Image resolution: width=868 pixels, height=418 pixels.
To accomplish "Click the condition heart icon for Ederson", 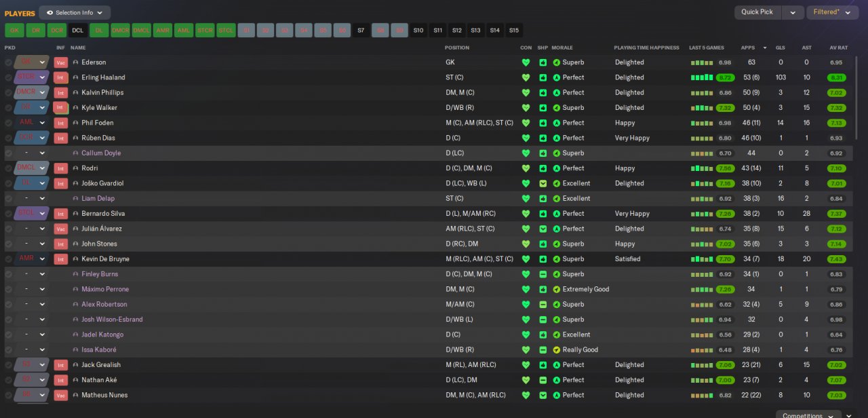I will [x=526, y=62].
